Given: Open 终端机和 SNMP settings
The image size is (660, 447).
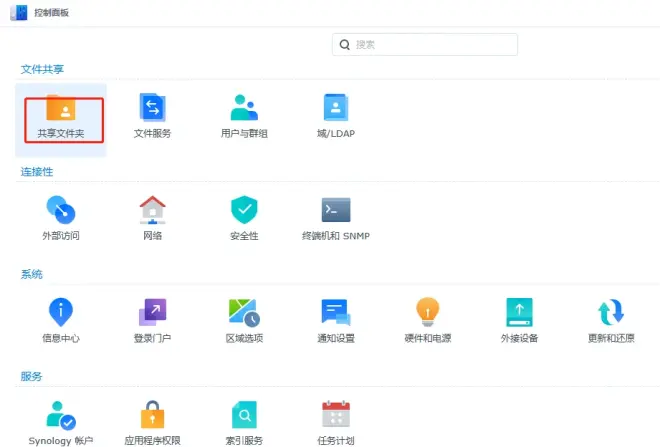Looking at the screenshot, I should 336,210.
